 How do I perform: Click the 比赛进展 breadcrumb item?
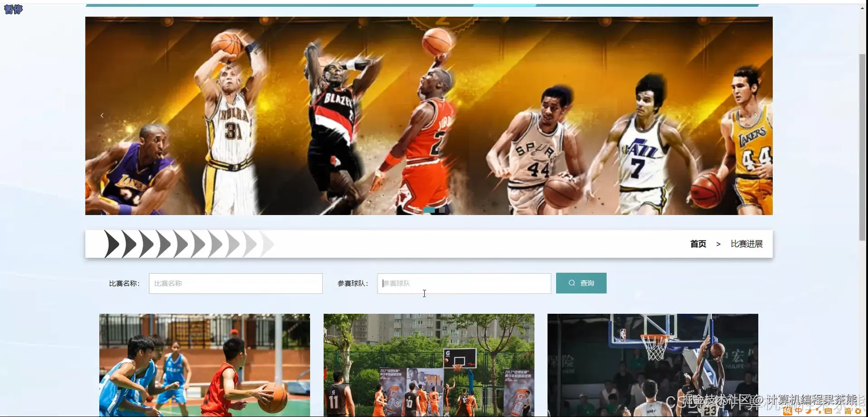(747, 244)
